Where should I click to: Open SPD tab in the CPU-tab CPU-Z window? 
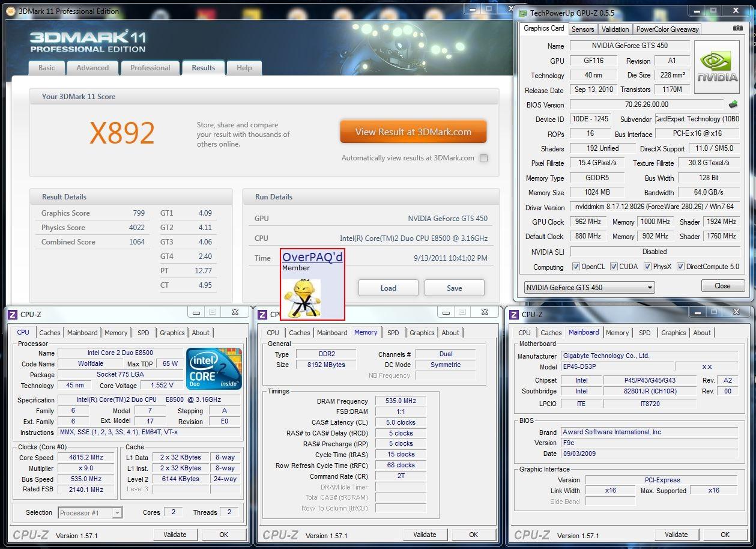[144, 333]
